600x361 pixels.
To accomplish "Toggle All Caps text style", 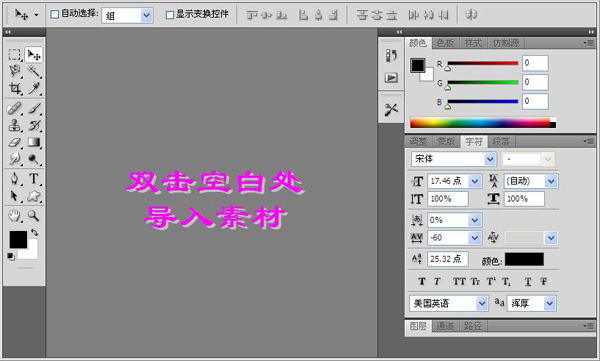I will (x=459, y=282).
